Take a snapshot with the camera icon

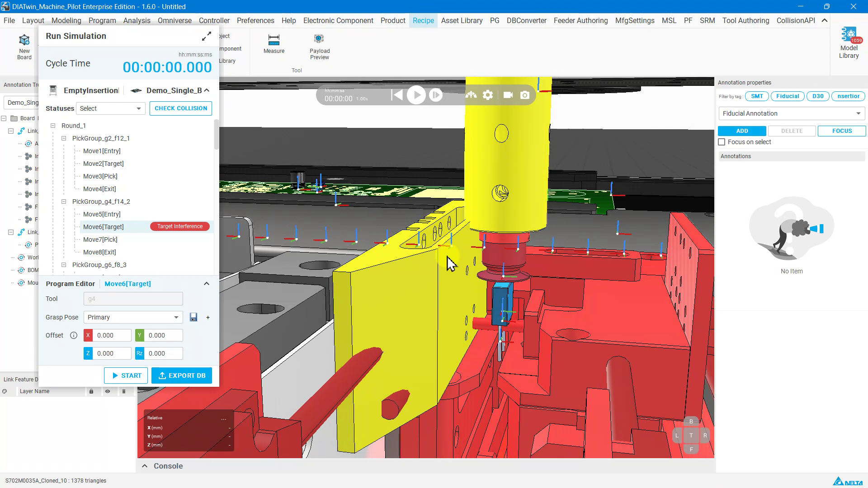[525, 95]
